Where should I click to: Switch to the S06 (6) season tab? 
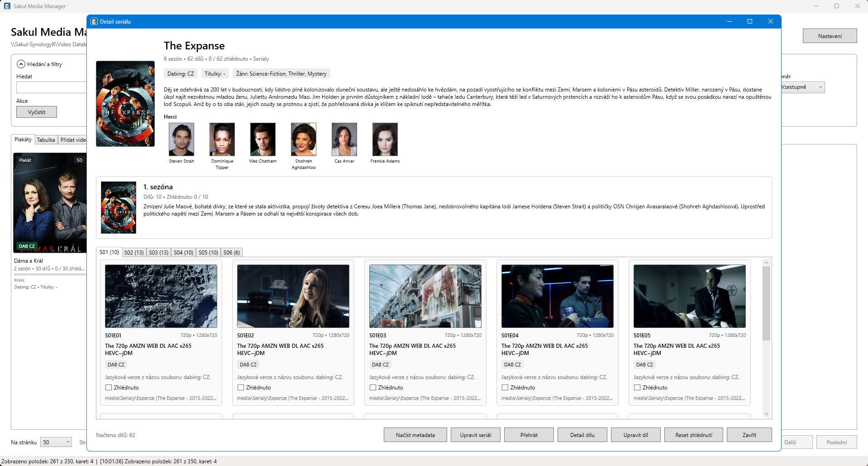tap(232, 253)
